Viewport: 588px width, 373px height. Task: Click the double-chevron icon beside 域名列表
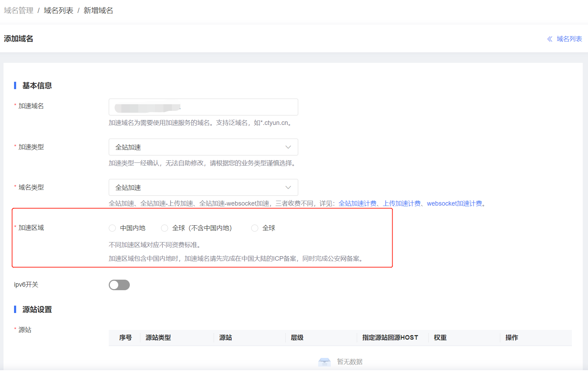tap(550, 39)
